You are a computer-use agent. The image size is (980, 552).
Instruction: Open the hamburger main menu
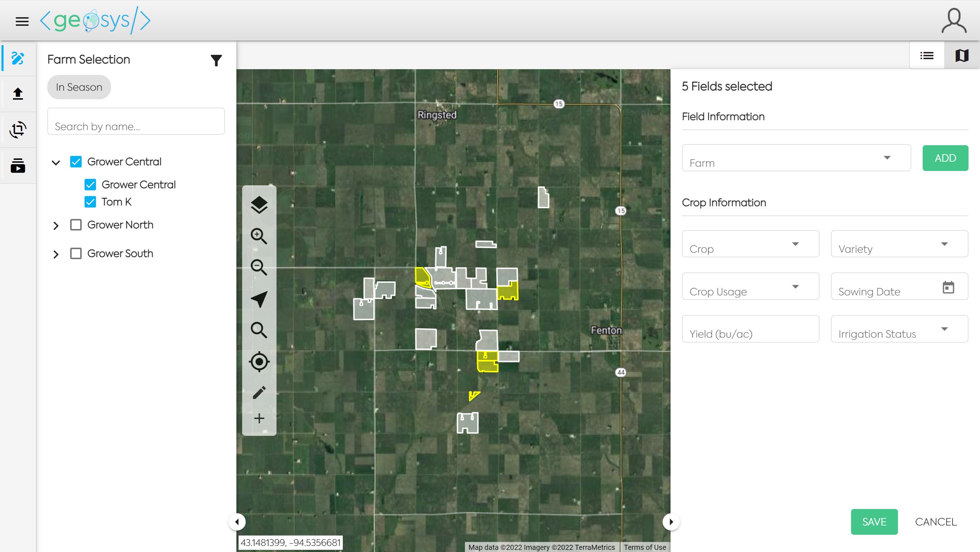pyautogui.click(x=22, y=21)
